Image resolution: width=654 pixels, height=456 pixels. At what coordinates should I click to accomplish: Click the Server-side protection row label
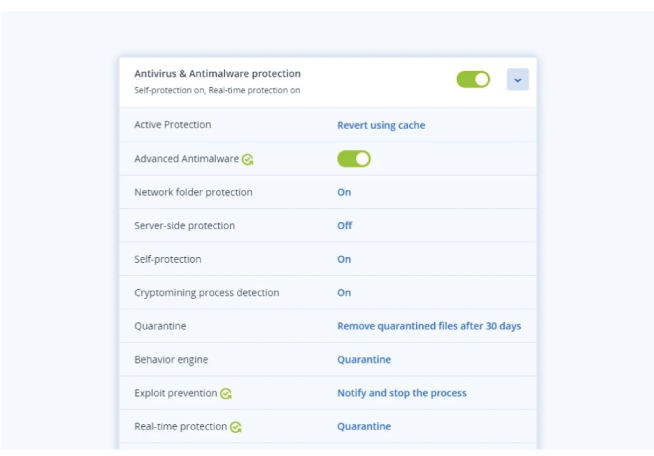coord(184,226)
